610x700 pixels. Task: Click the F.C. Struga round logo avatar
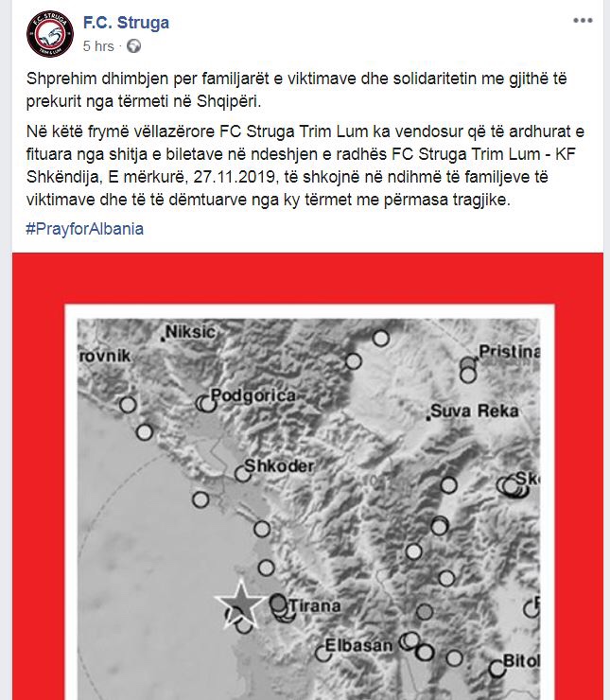50,34
